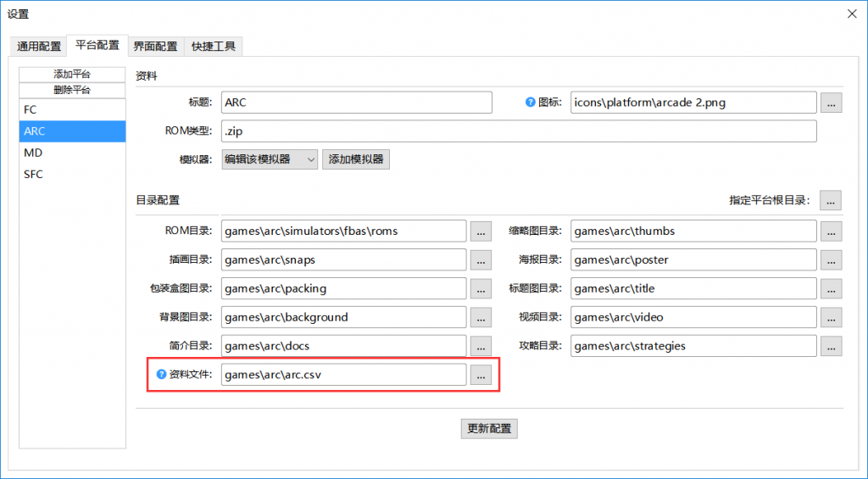The image size is (868, 479).
Task: Click the 删除平台 button
Action: [72, 90]
